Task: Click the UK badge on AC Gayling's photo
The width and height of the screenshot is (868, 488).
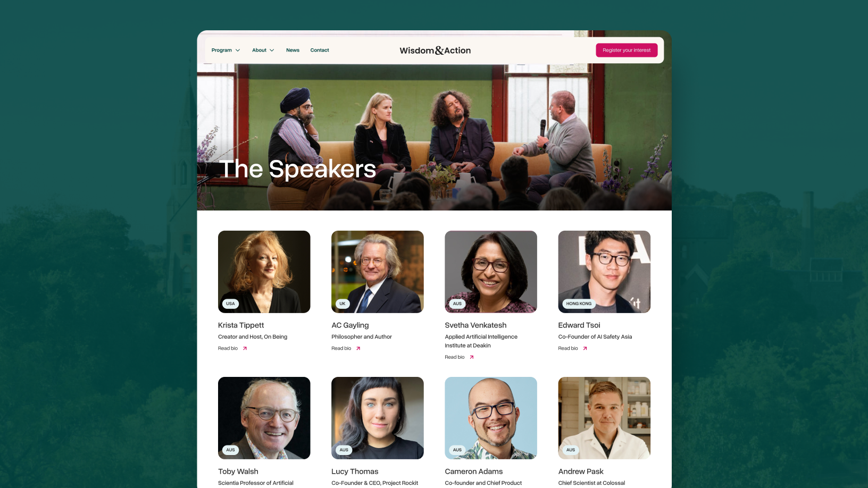Action: tap(343, 304)
